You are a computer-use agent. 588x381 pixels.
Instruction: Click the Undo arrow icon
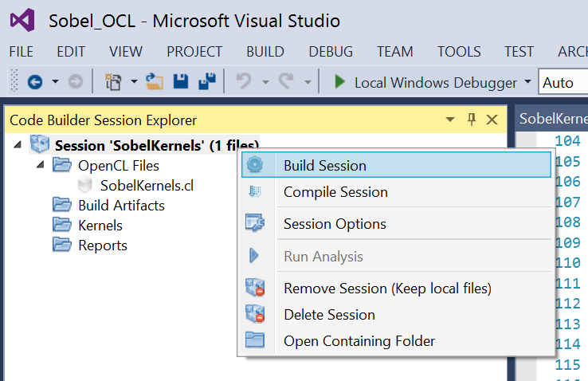tap(244, 81)
